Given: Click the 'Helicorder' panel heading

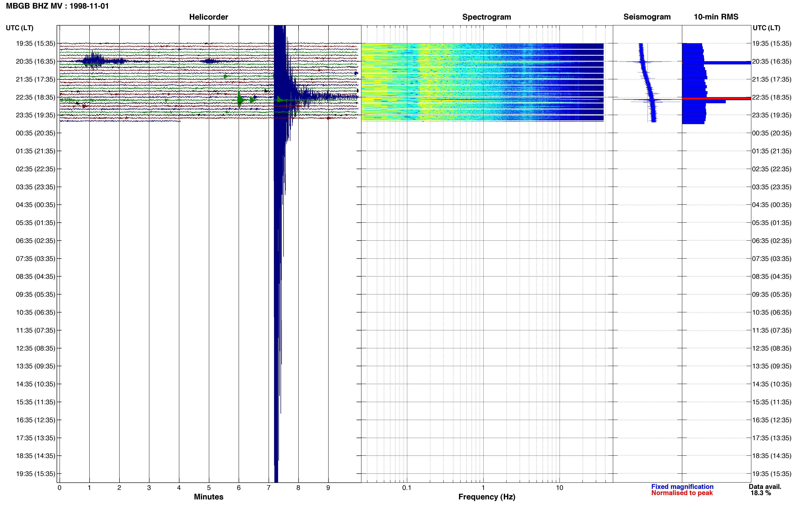Looking at the screenshot, I should 209,17.
